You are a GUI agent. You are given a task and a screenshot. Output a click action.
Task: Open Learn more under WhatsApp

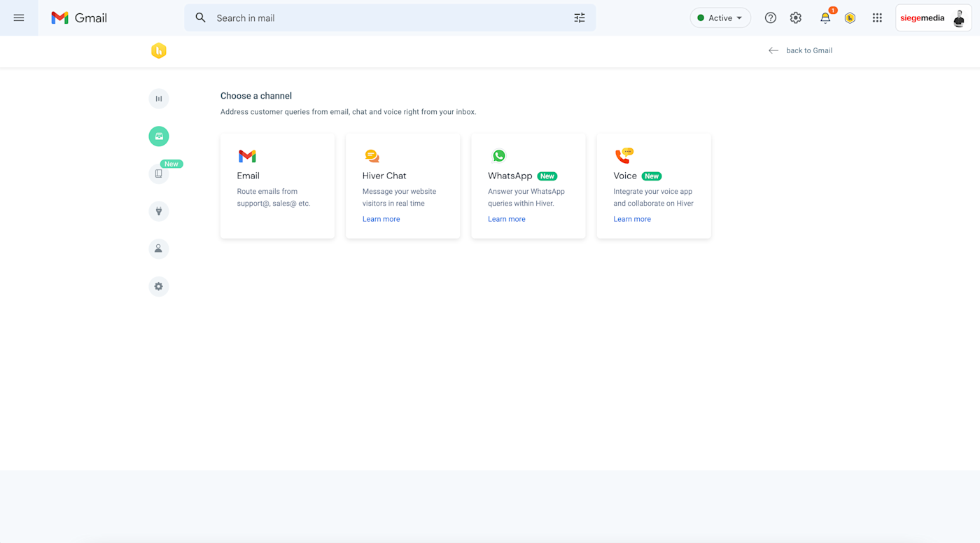[507, 219]
